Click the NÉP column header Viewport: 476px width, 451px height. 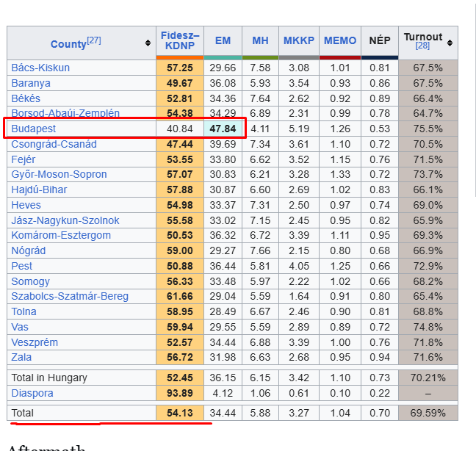click(380, 40)
